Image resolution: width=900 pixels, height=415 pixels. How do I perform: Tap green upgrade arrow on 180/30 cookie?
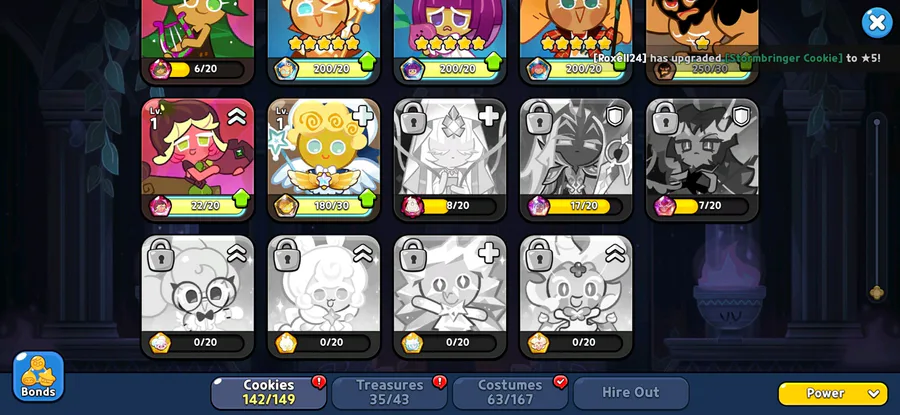[x=367, y=200]
